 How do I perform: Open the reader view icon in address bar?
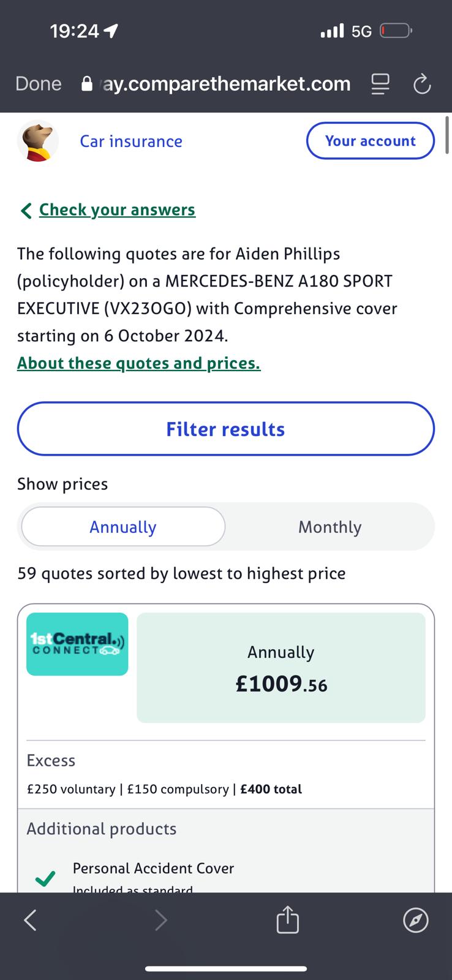pos(380,84)
